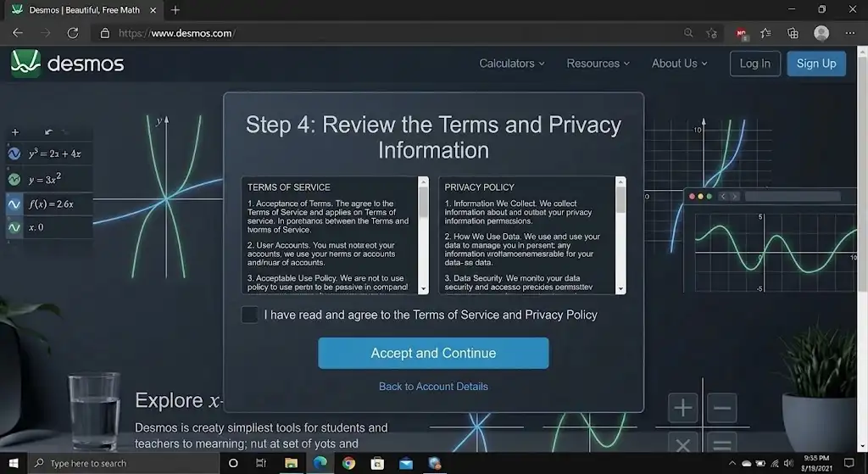
Task: Toggle the graph icon for y = 3x²
Action: pyautogui.click(x=14, y=180)
